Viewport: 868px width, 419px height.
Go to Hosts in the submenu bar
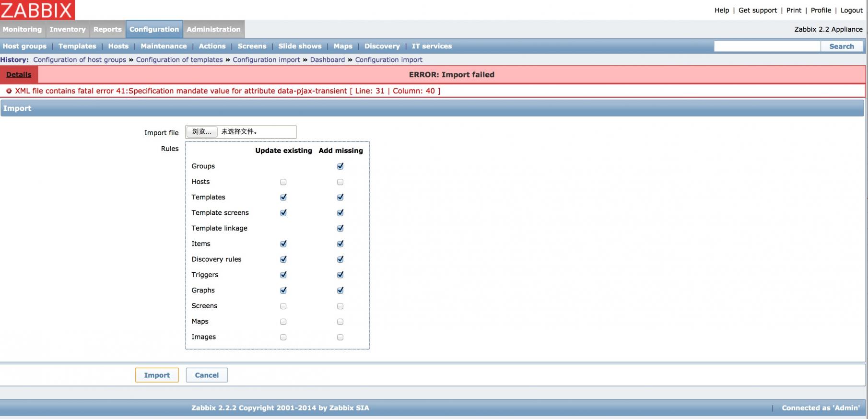click(118, 47)
